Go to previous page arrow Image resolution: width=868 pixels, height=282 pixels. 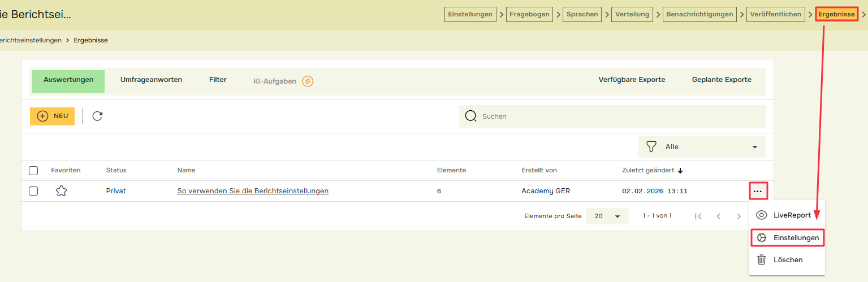tap(719, 216)
